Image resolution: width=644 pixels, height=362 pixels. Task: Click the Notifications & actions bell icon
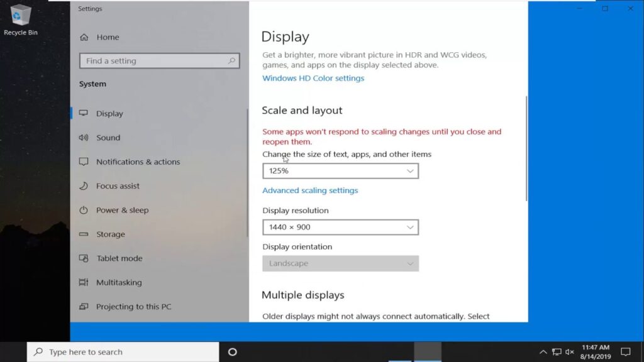tap(84, 162)
